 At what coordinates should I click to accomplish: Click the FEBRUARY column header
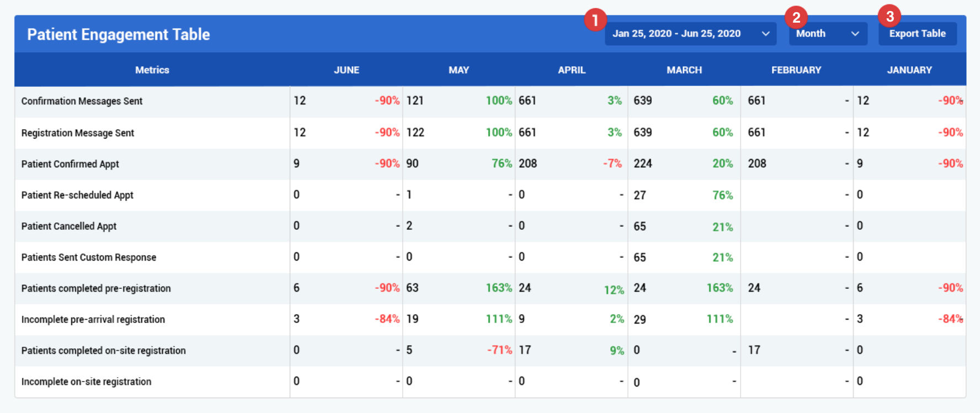coord(796,70)
